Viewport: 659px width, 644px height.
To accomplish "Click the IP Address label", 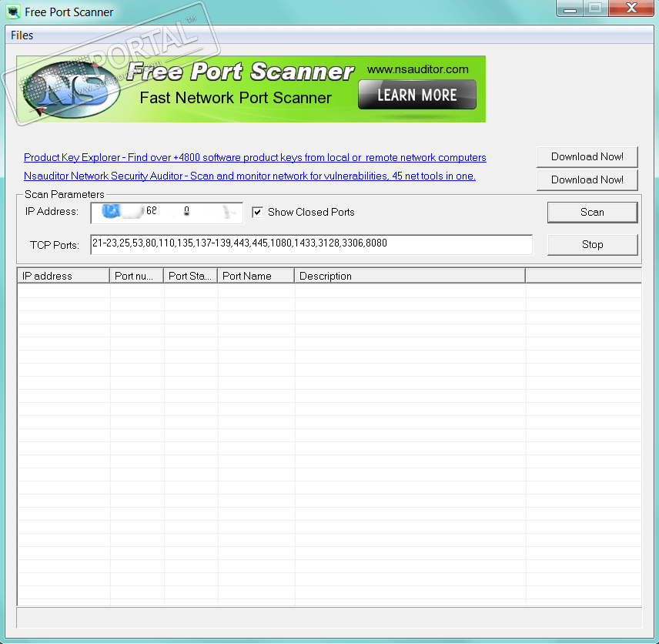I will click(52, 212).
